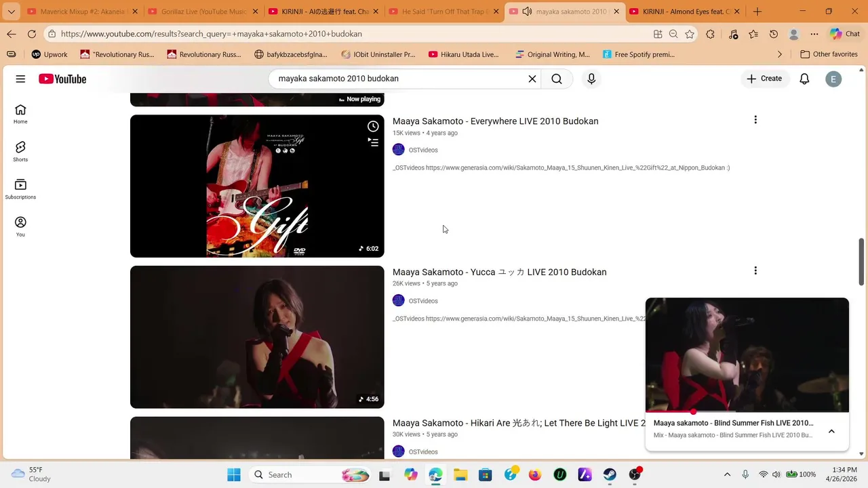Screen dimensions: 868x488
Task: Show hidden system tray icons
Action: coord(727,474)
